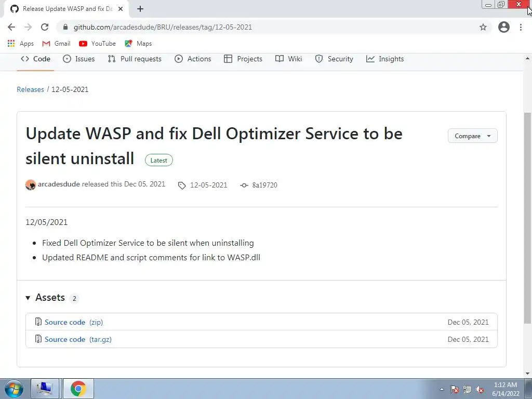Click the padlock site info icon

[65, 27]
